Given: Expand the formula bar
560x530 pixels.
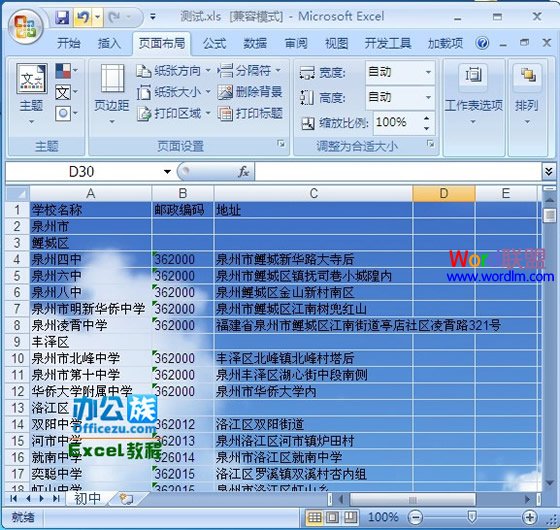Looking at the screenshot, I should (549, 172).
